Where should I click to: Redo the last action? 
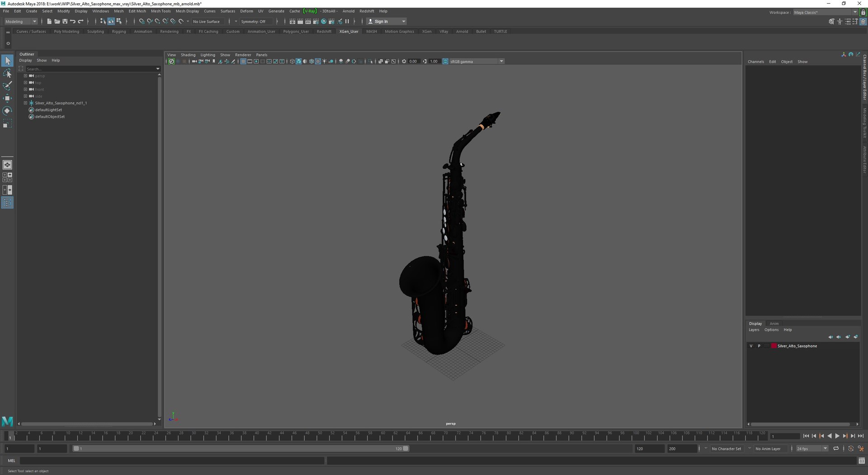pyautogui.click(x=81, y=21)
